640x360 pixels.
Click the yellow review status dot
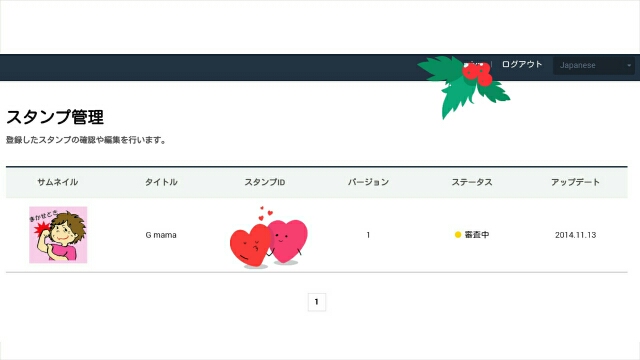click(x=458, y=235)
